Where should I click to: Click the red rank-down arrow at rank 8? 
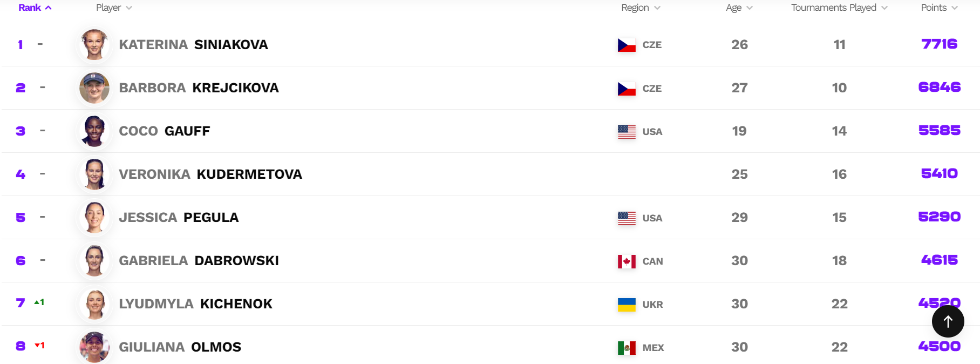(37, 346)
